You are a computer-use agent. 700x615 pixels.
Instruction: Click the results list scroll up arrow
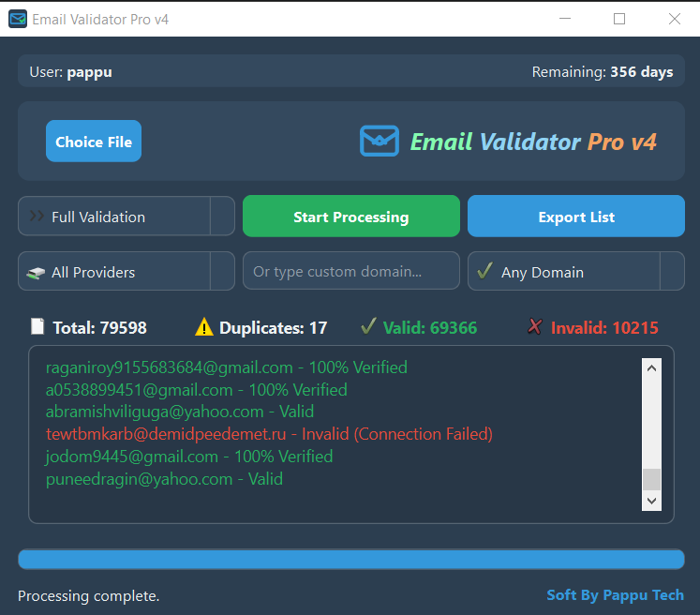pyautogui.click(x=652, y=368)
